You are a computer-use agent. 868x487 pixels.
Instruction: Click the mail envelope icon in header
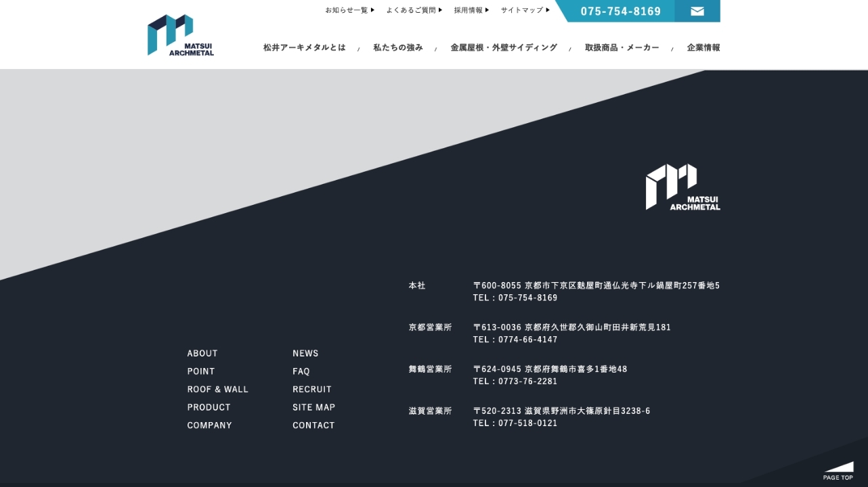(697, 11)
